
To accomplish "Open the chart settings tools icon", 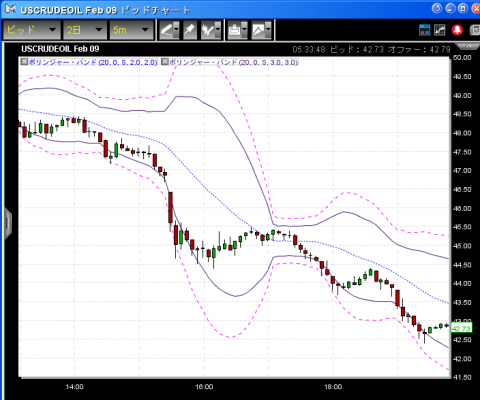I will click(208, 30).
